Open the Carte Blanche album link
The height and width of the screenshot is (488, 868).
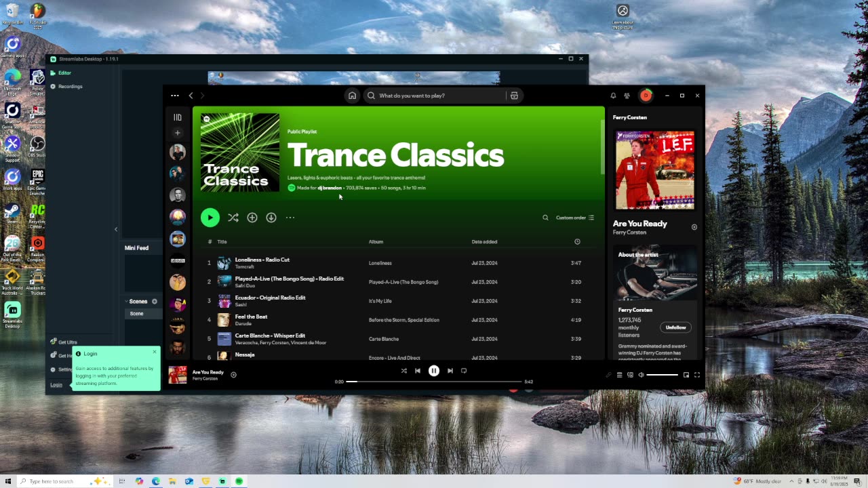coord(384,339)
